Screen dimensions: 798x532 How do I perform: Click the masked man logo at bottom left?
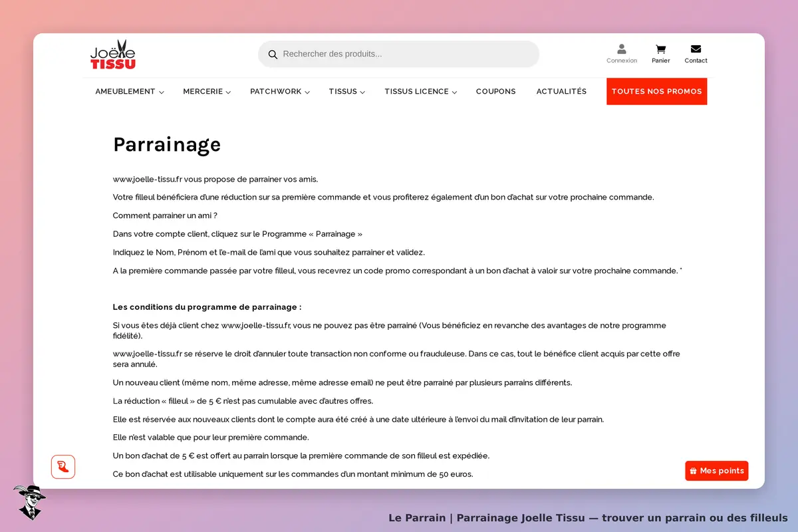click(29, 502)
